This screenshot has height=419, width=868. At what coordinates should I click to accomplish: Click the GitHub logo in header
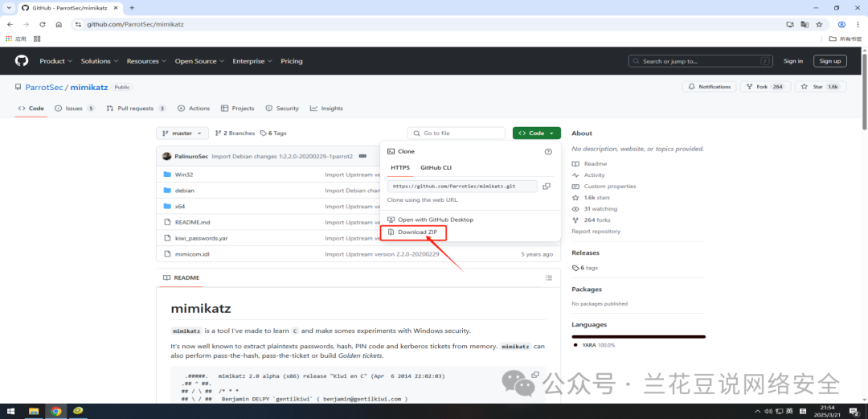click(x=22, y=61)
